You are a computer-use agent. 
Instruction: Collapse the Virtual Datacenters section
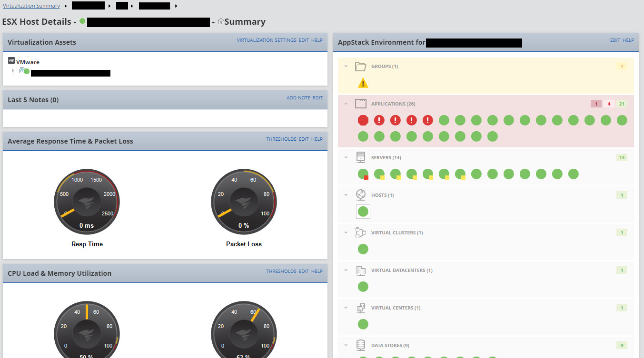tap(346, 271)
